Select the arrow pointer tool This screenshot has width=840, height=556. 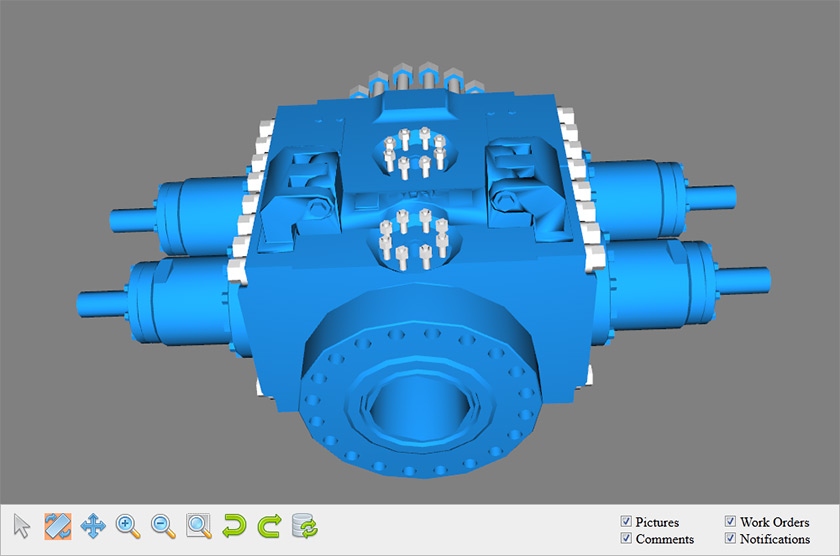click(21, 526)
